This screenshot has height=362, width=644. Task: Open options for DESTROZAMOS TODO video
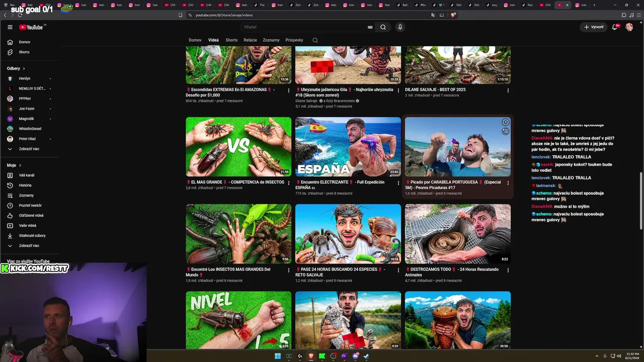pyautogui.click(x=508, y=270)
